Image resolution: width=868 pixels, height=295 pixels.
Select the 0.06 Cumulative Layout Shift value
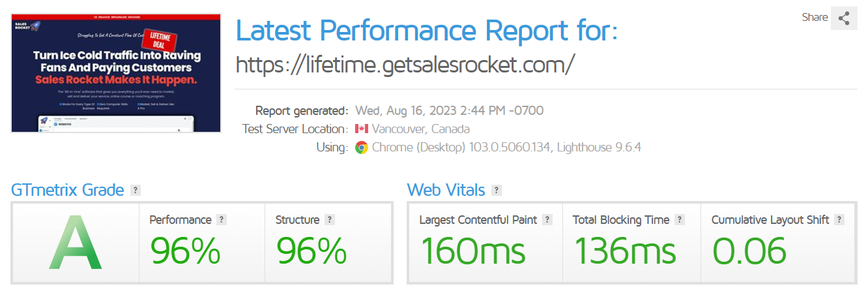[x=749, y=251]
